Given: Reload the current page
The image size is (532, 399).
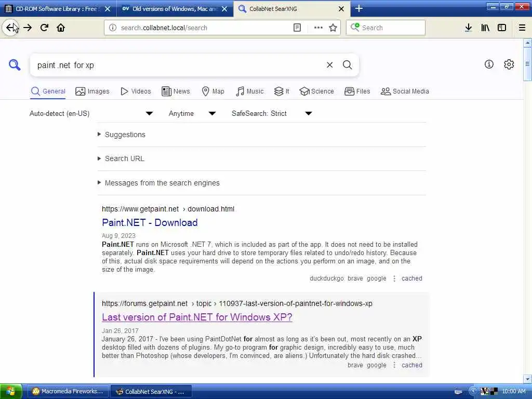Looking at the screenshot, I should tap(45, 28).
